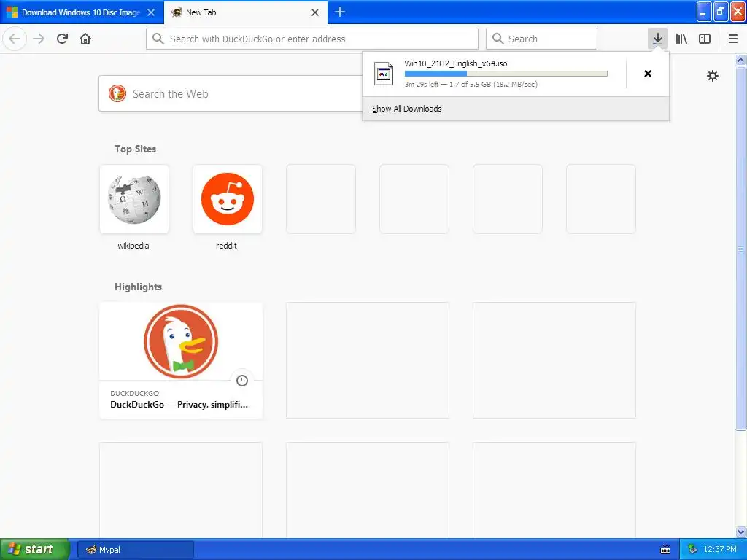
Task: Toggle the sidebar view icon
Action: (x=705, y=39)
